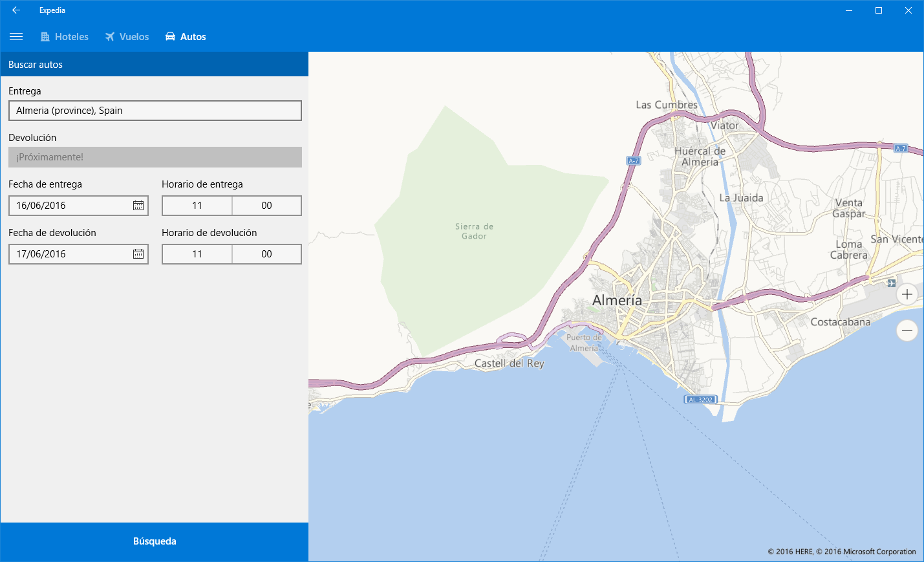Viewport: 924px width, 562px height.
Task: Click the 16/06/2016 pickup date field
Action: pyautogui.click(x=68, y=206)
